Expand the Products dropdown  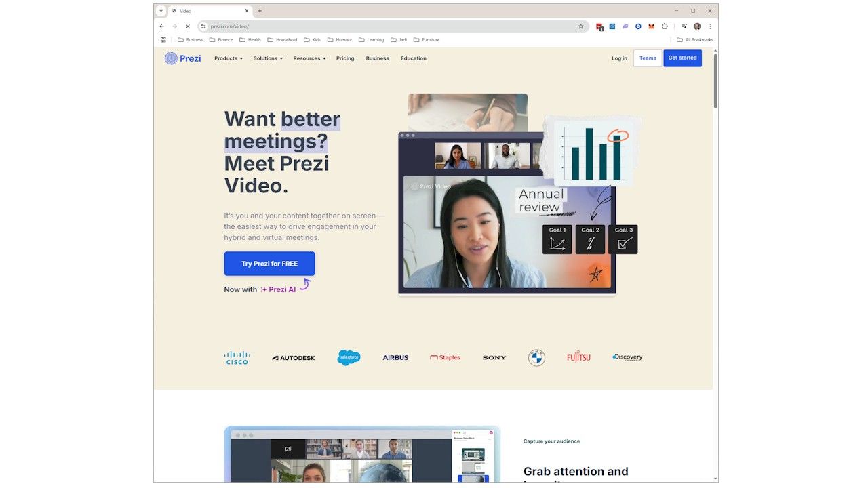pyautogui.click(x=229, y=58)
